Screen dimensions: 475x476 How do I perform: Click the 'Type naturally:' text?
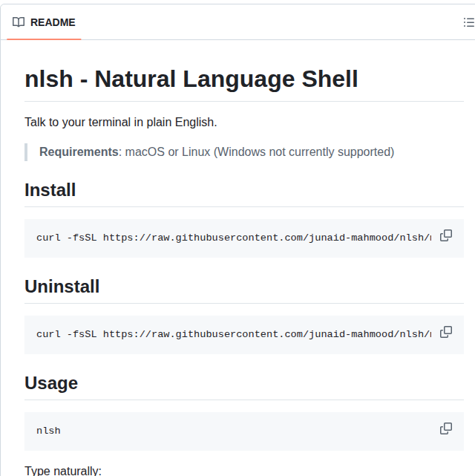pos(63,470)
